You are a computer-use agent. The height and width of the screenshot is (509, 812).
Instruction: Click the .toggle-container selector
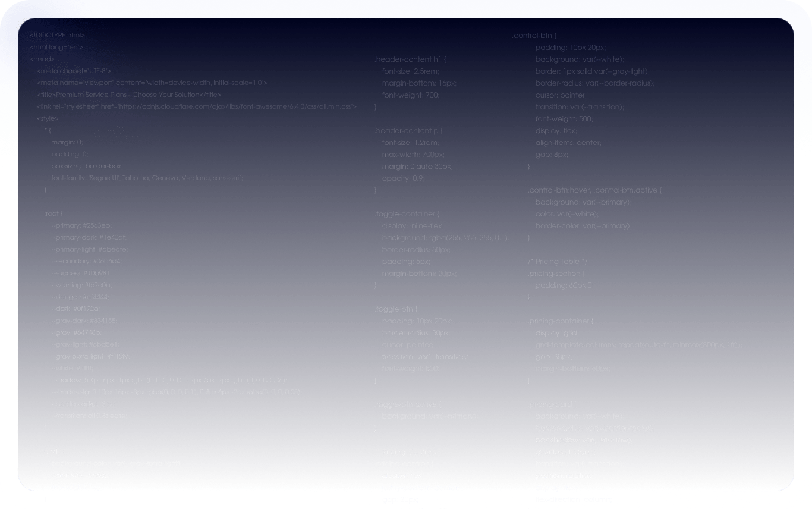pyautogui.click(x=406, y=214)
